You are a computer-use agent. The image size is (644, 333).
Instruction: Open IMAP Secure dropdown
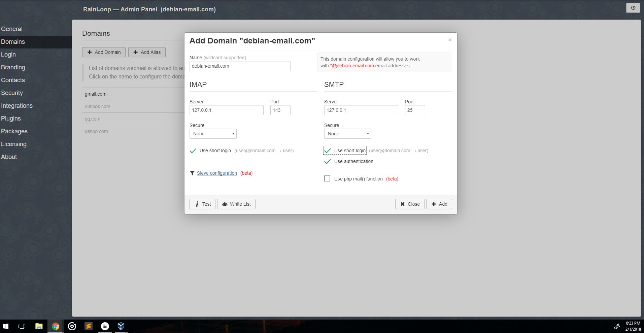click(x=213, y=134)
